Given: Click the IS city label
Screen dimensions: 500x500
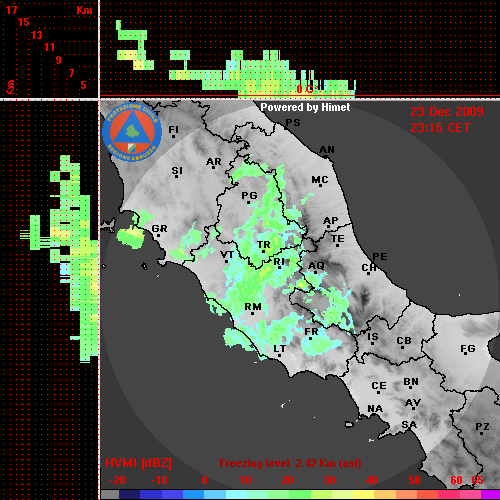Looking at the screenshot, I should click(373, 337).
